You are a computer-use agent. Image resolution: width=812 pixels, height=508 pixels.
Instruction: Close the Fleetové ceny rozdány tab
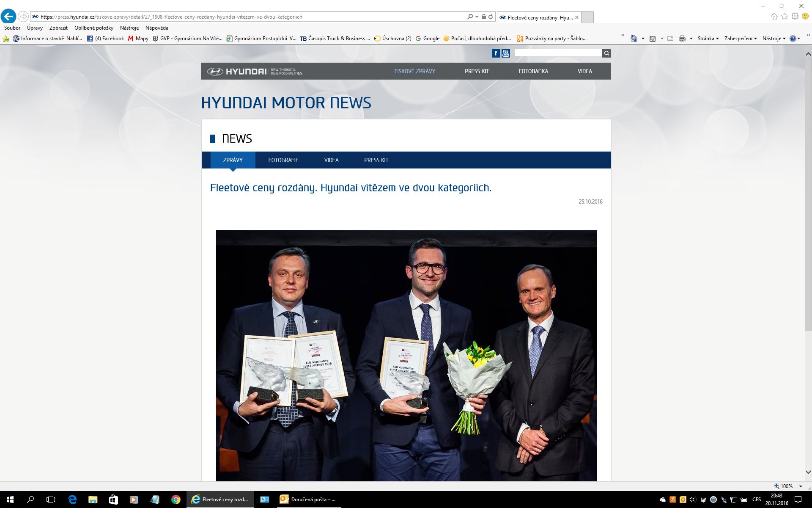[577, 17]
